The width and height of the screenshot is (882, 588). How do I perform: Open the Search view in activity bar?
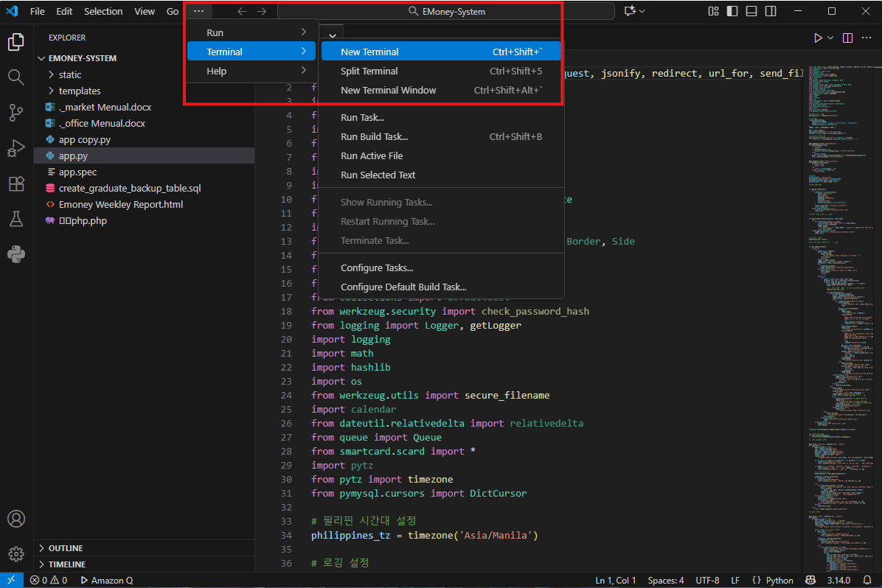[x=16, y=77]
